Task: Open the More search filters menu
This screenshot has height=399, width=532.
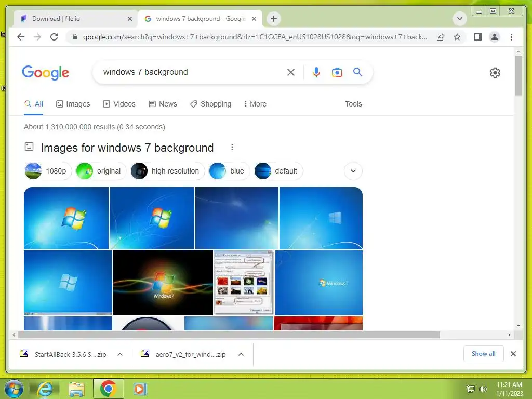Action: pos(255,104)
